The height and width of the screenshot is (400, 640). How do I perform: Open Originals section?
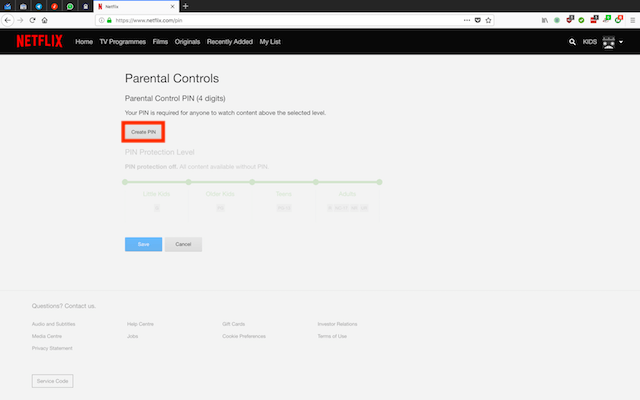(x=187, y=42)
